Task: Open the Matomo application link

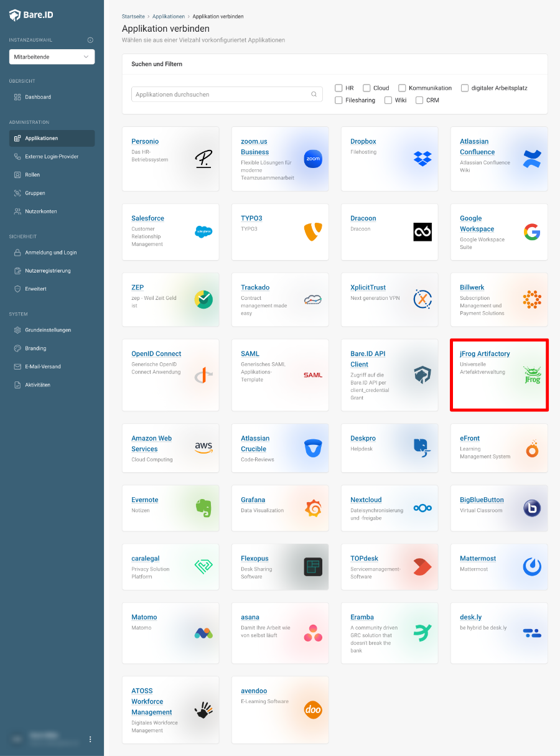Action: click(144, 617)
